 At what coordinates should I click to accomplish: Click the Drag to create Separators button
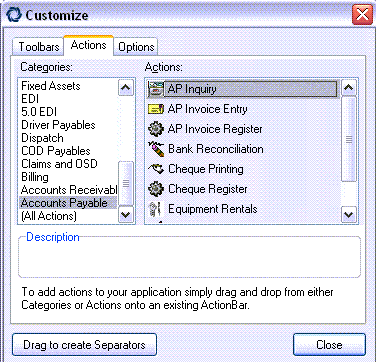tap(84, 345)
